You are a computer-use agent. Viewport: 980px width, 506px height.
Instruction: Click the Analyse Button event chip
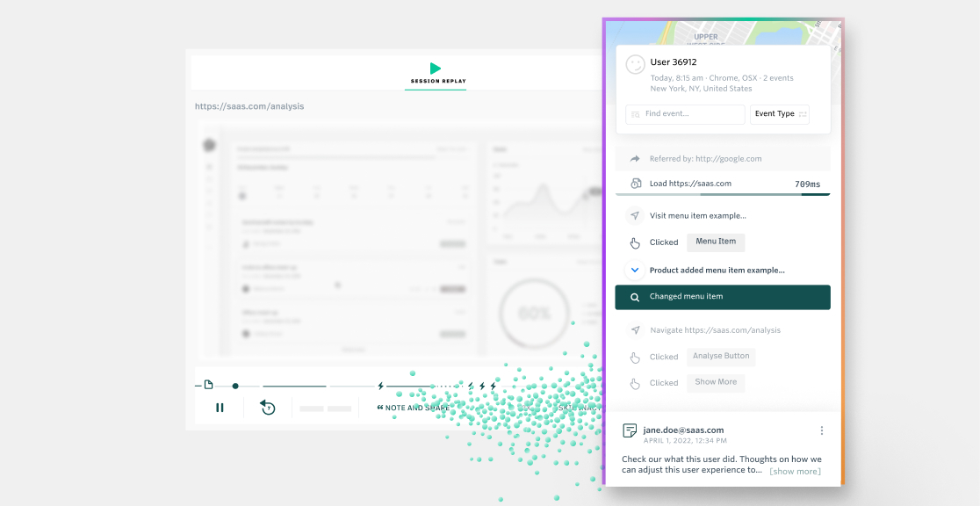720,356
